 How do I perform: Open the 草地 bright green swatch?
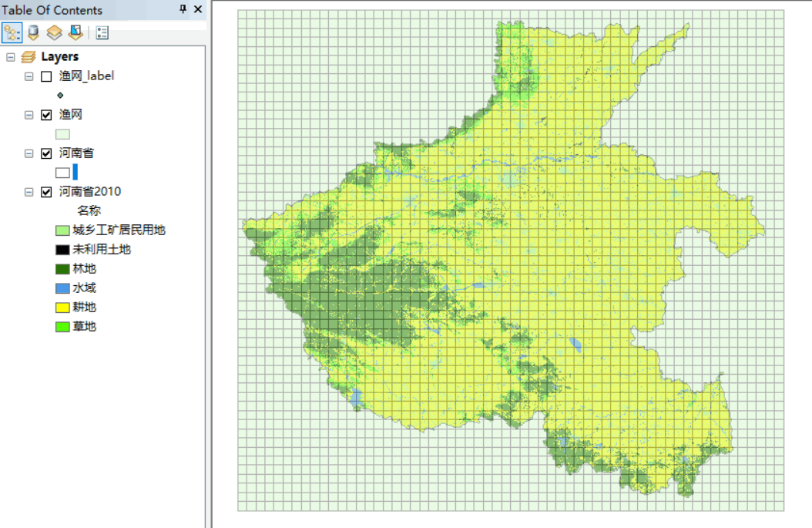[62, 327]
